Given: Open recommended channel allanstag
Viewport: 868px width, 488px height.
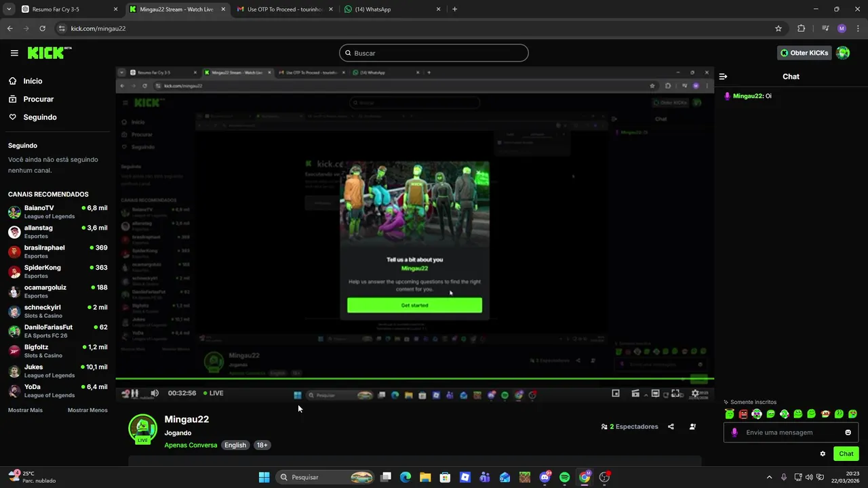Looking at the screenshot, I should coord(58,232).
